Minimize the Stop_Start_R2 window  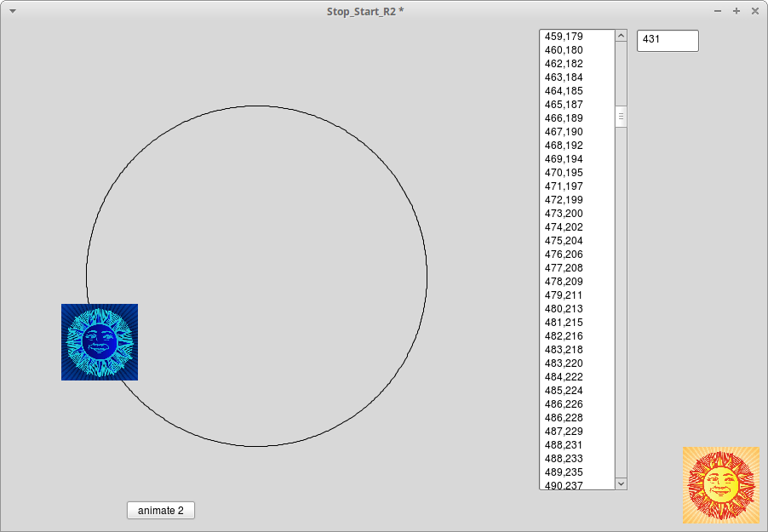[717, 11]
